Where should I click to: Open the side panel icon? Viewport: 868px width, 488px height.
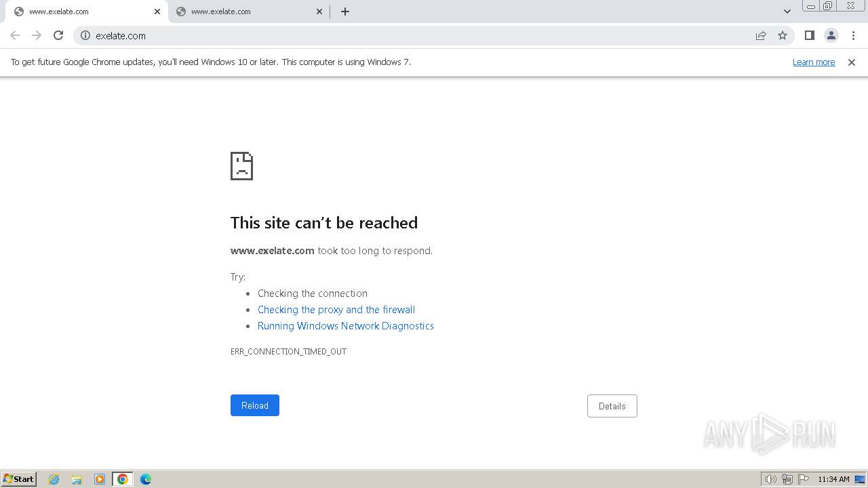809,35
